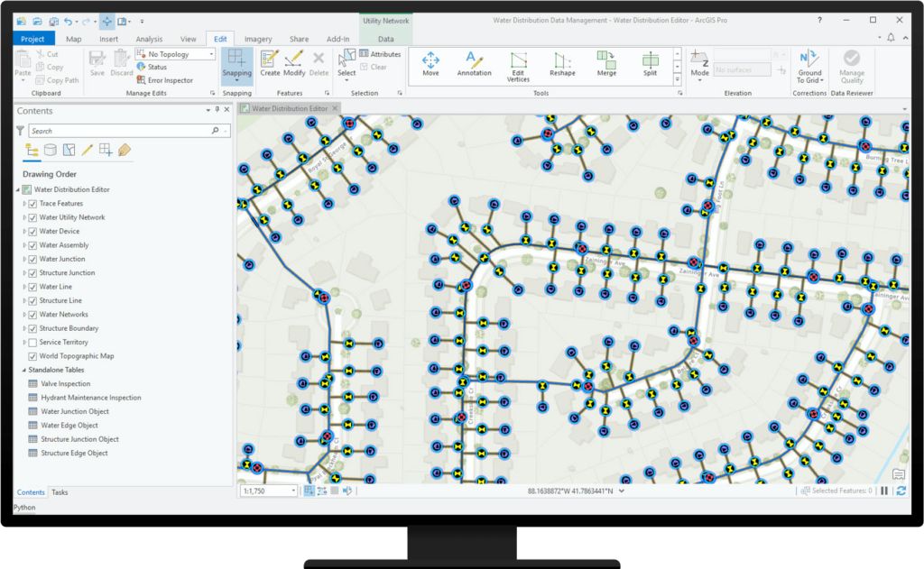Open the Create features tool
924x569 pixels.
point(270,64)
